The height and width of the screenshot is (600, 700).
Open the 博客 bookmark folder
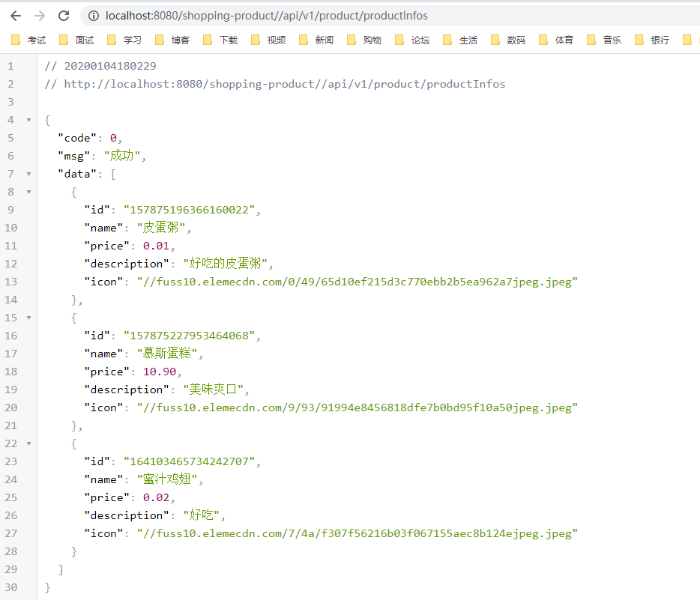[172, 40]
